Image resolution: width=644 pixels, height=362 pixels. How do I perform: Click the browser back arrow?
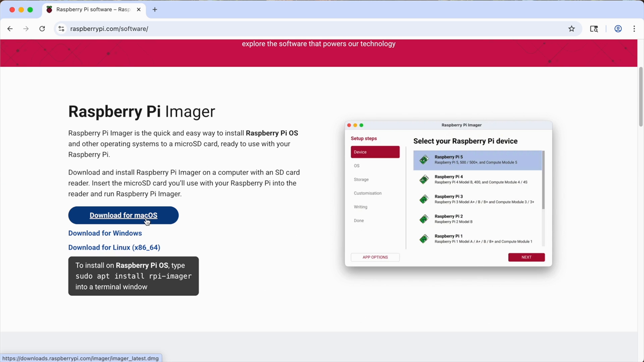click(10, 29)
